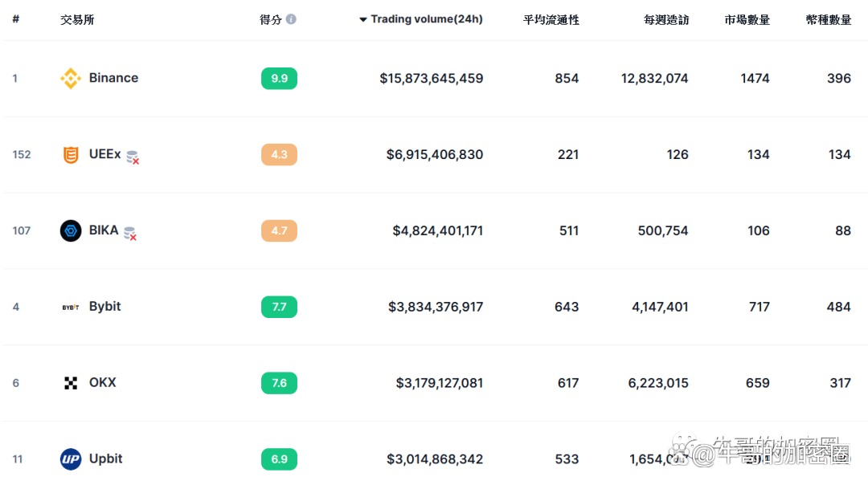
Task: Click the OKX checker logo icon
Action: click(70, 383)
